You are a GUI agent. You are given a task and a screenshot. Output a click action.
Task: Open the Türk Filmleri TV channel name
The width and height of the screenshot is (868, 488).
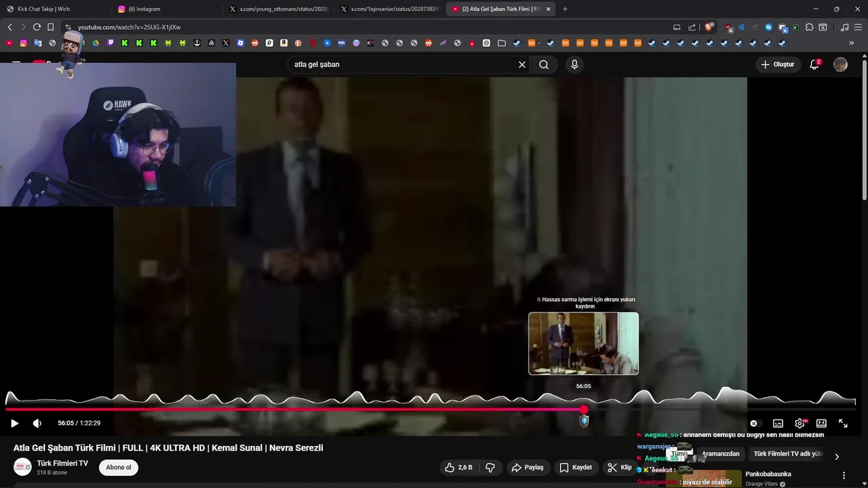[62, 464]
